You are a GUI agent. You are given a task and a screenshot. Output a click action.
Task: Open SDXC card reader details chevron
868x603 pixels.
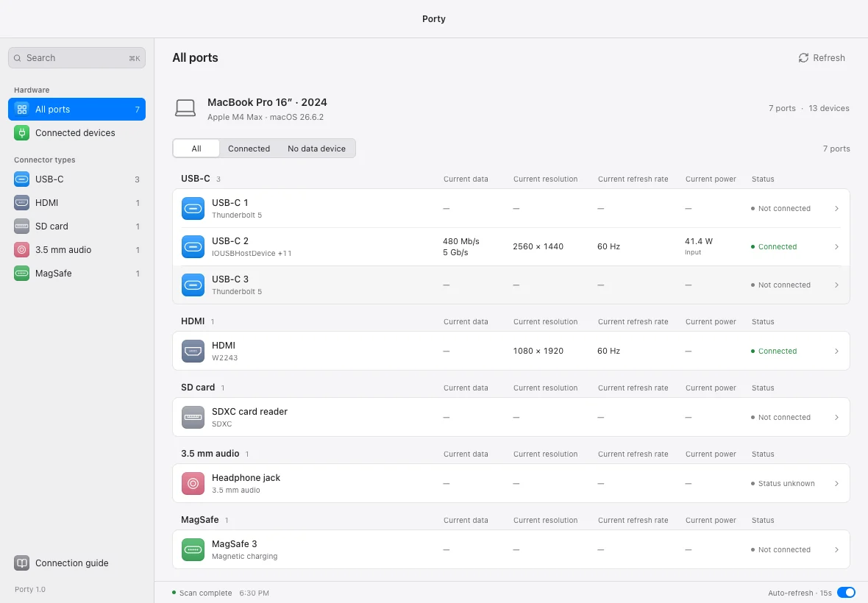(x=836, y=417)
